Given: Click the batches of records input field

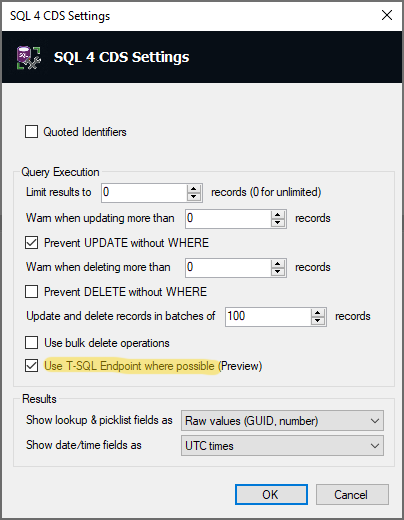Looking at the screenshot, I should point(268,317).
